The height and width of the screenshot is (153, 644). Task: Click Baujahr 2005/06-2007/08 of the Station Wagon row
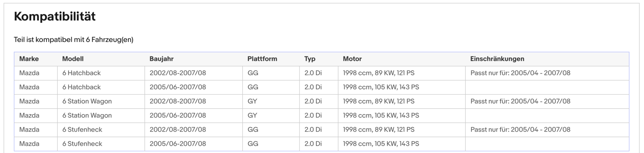tap(178, 115)
